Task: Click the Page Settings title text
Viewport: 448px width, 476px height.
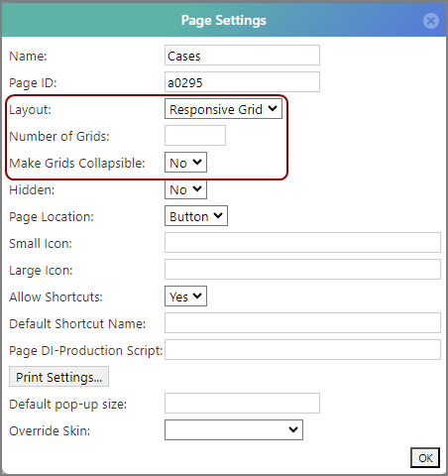Action: pos(224,21)
